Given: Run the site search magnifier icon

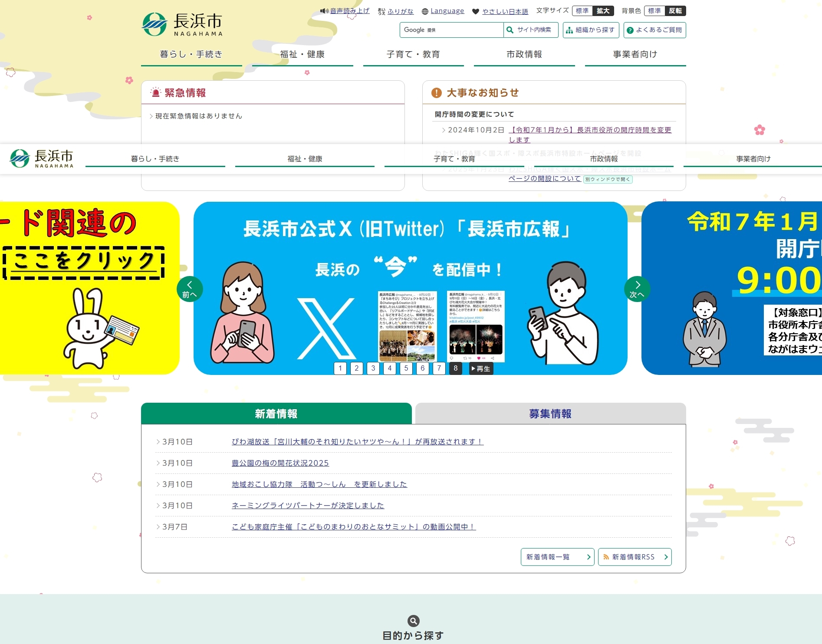Looking at the screenshot, I should [510, 30].
